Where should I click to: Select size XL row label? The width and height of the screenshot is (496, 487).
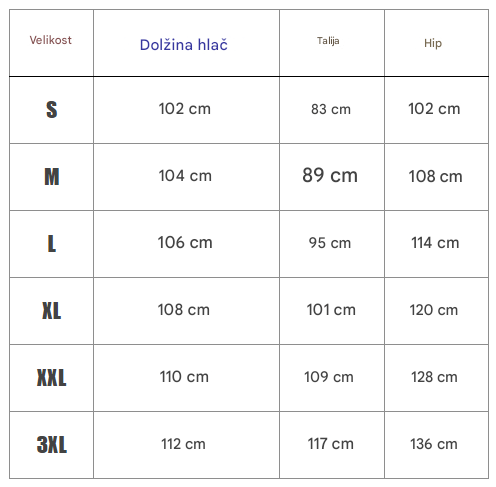52,310
